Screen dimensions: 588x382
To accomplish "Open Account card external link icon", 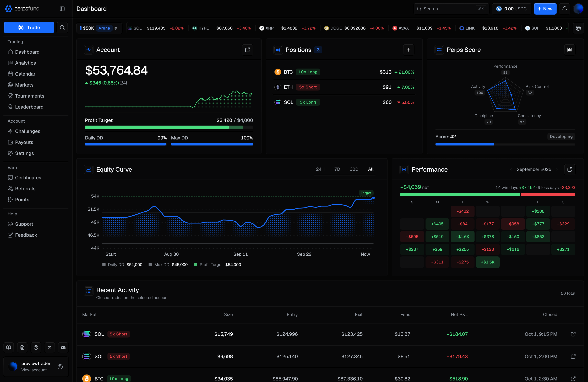I will pos(247,50).
